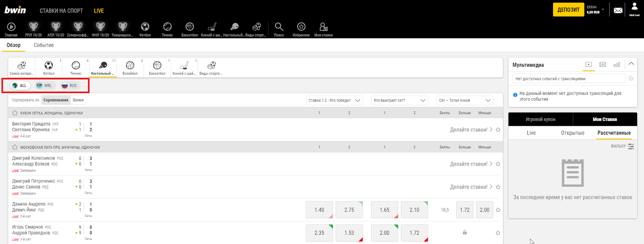Image resolution: width=644 pixels, height=244 pixels.
Task: Toggle the RUS region filter
Action: [70, 86]
